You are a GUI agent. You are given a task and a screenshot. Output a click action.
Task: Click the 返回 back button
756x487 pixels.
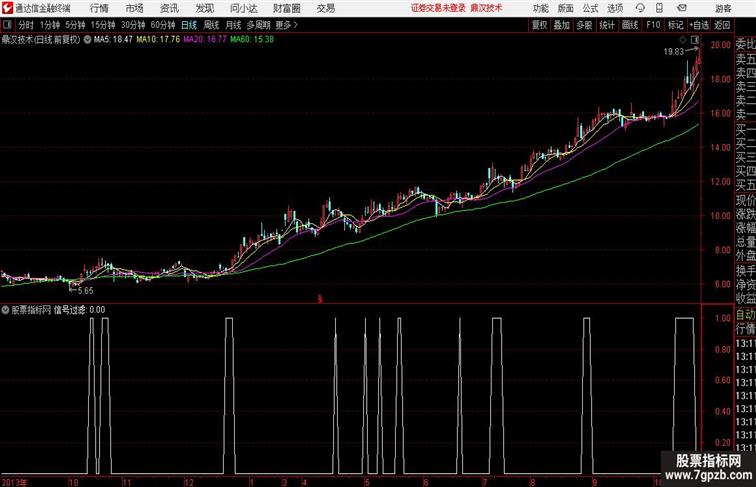click(x=722, y=25)
